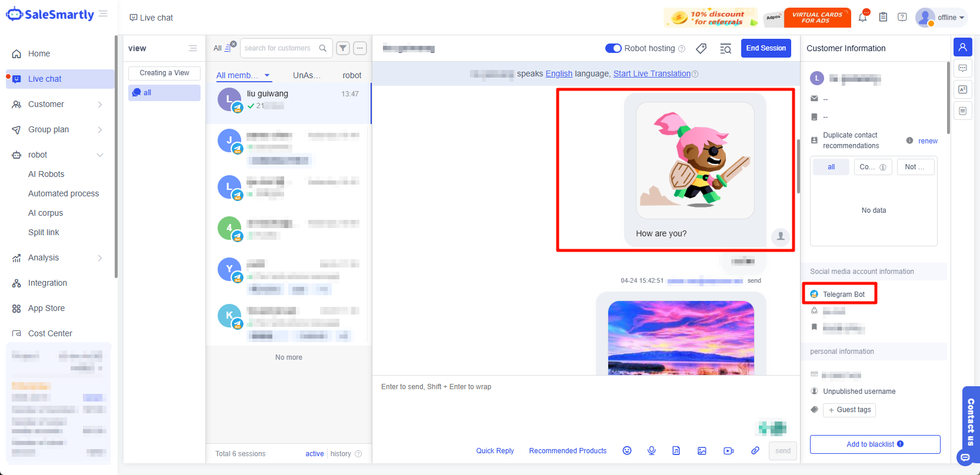Click Recommended Products
The height and width of the screenshot is (475, 980).
pyautogui.click(x=568, y=451)
